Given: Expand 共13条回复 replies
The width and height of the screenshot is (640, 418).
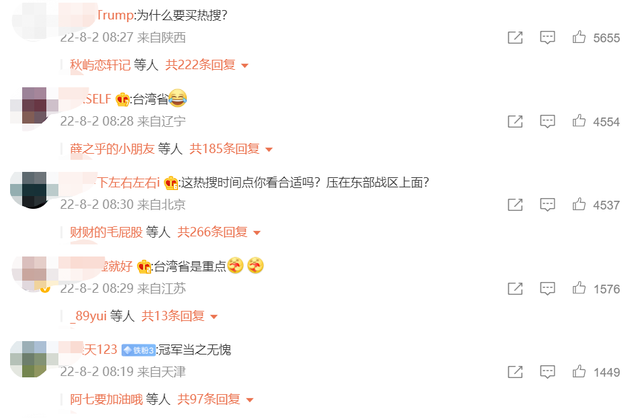Looking at the screenshot, I should coord(179,316).
